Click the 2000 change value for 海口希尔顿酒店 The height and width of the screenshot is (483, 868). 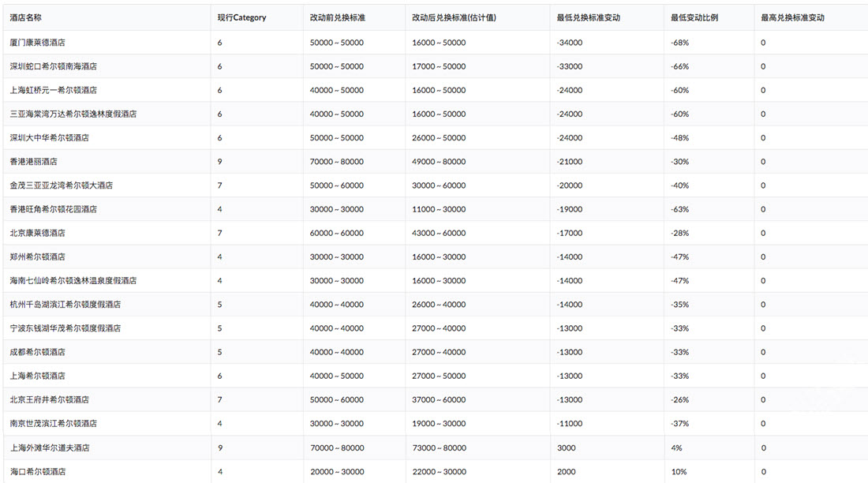click(567, 471)
